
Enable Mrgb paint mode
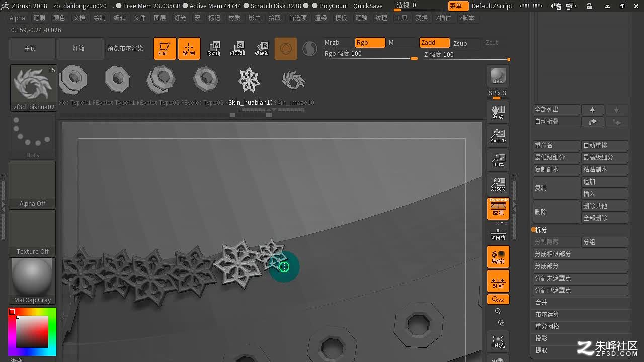point(337,43)
